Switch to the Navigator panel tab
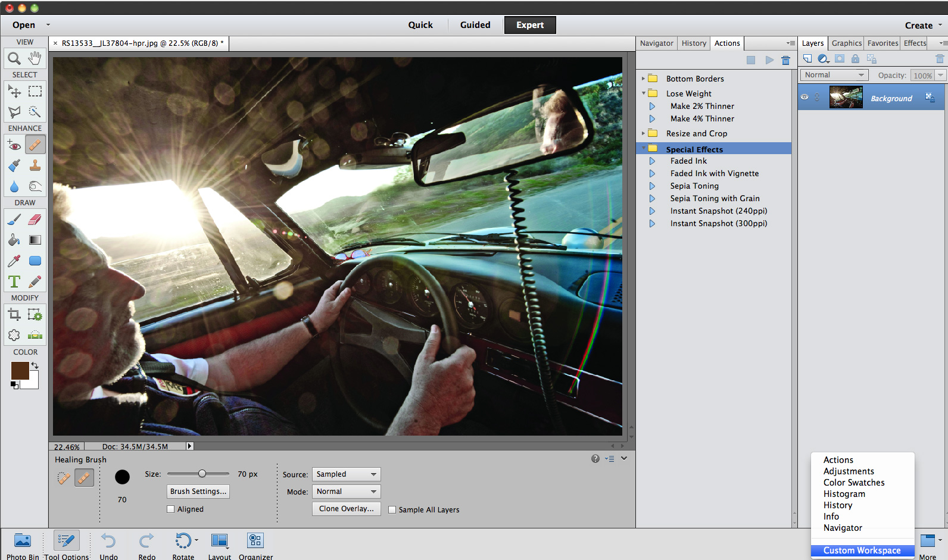The height and width of the screenshot is (560, 948). point(657,43)
